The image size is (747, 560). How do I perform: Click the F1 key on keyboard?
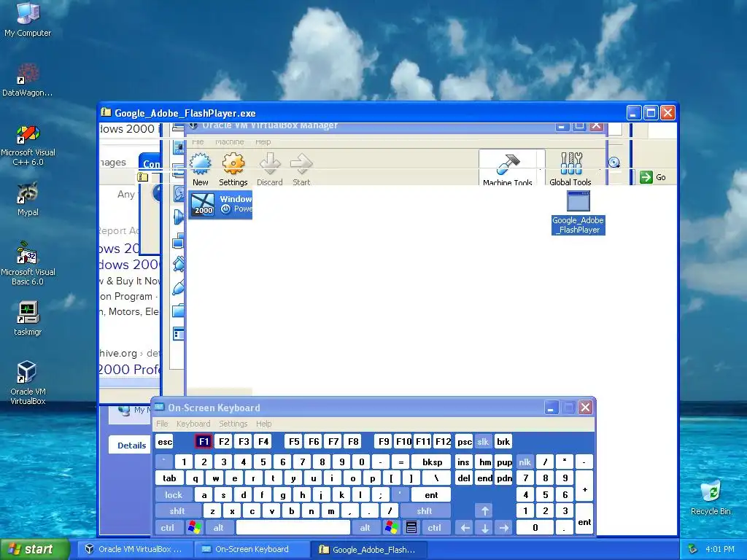click(x=204, y=442)
